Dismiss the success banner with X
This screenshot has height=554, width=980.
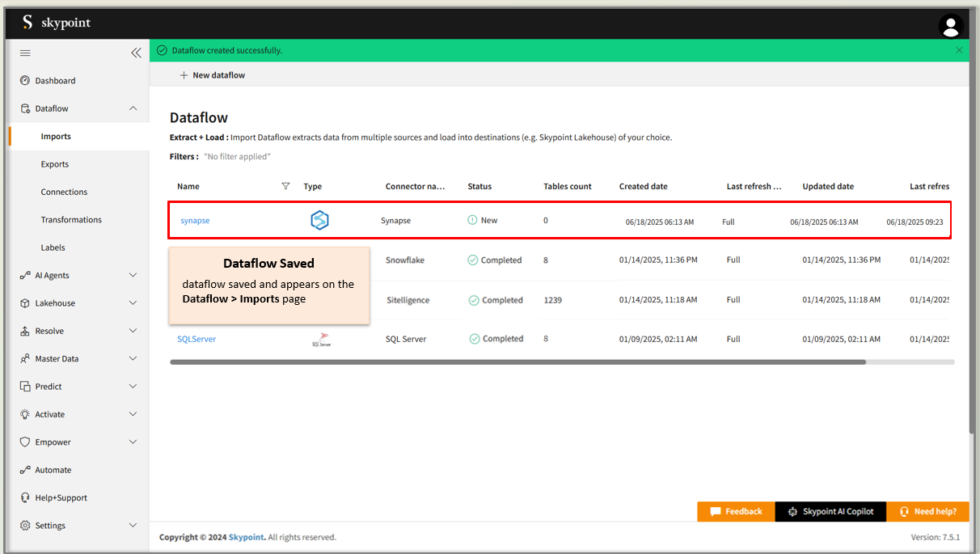959,50
